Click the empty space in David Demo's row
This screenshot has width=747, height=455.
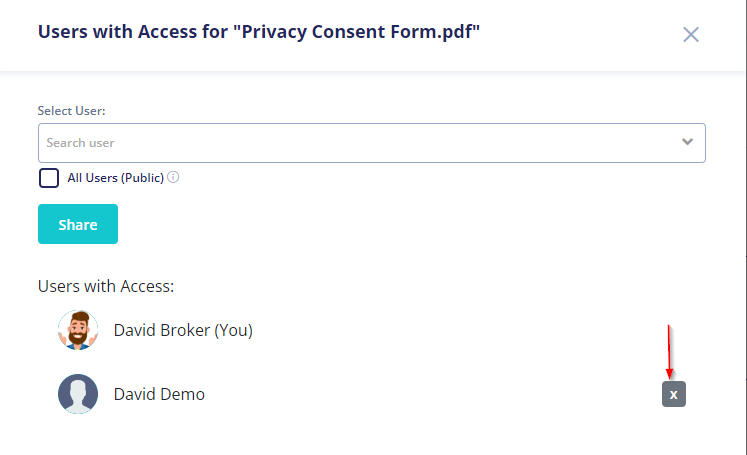(429, 394)
